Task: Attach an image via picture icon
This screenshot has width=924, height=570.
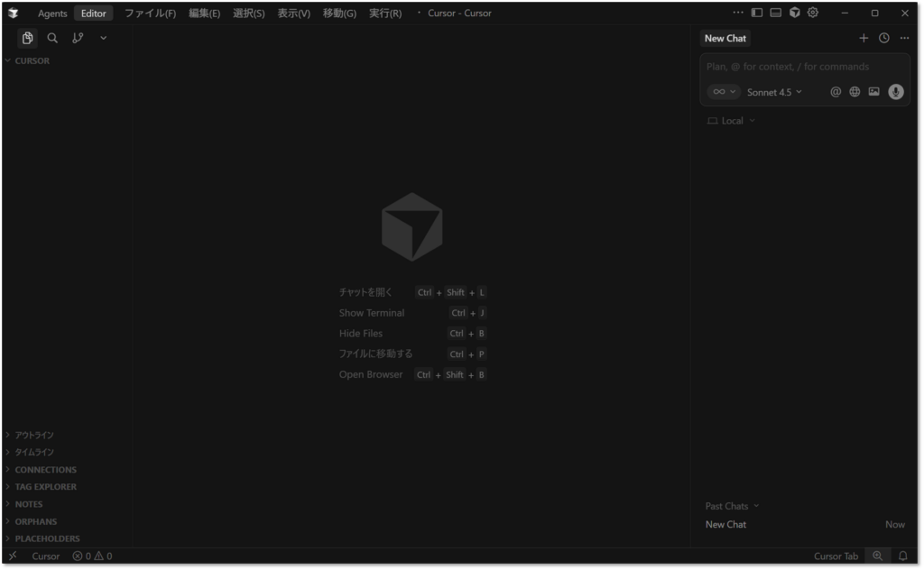Action: point(873,92)
